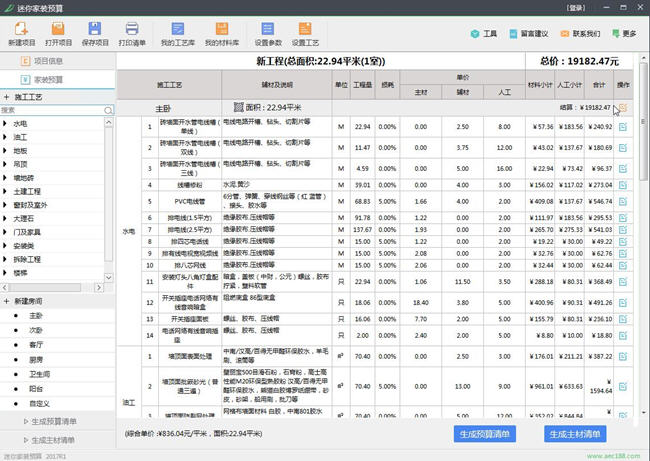
Task: Open the 更多 menu
Action: click(622, 34)
